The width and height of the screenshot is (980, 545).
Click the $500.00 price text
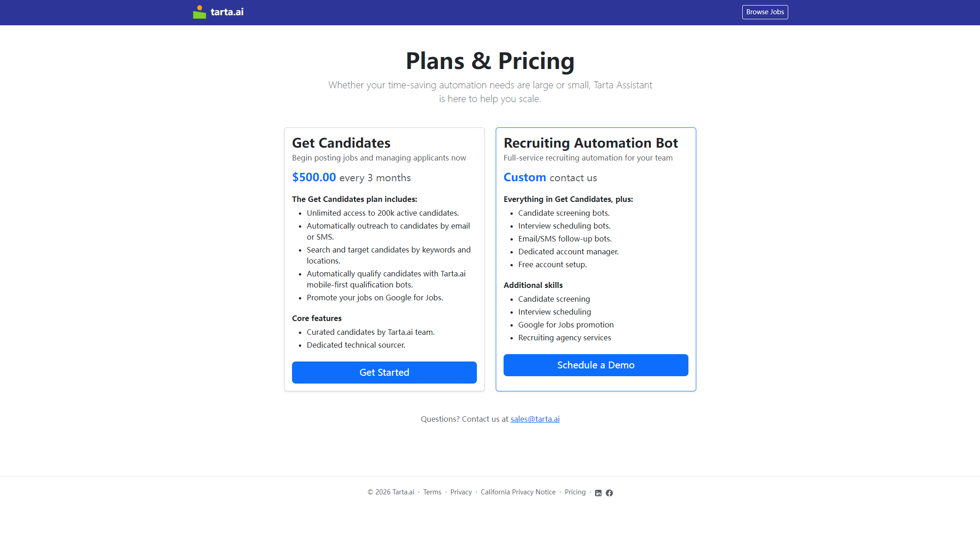click(x=314, y=178)
